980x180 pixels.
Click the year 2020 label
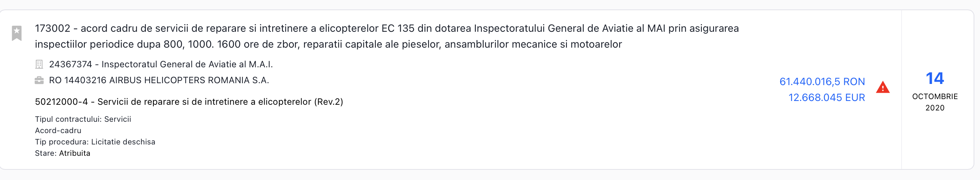pos(934,108)
